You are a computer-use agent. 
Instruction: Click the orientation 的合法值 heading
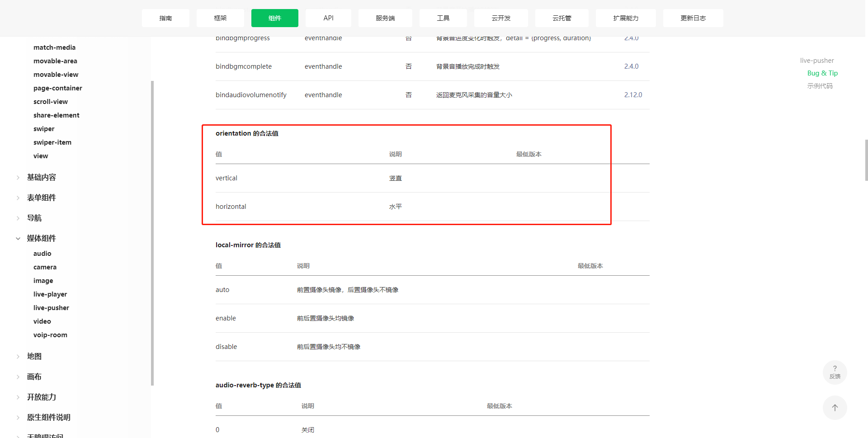pyautogui.click(x=247, y=133)
